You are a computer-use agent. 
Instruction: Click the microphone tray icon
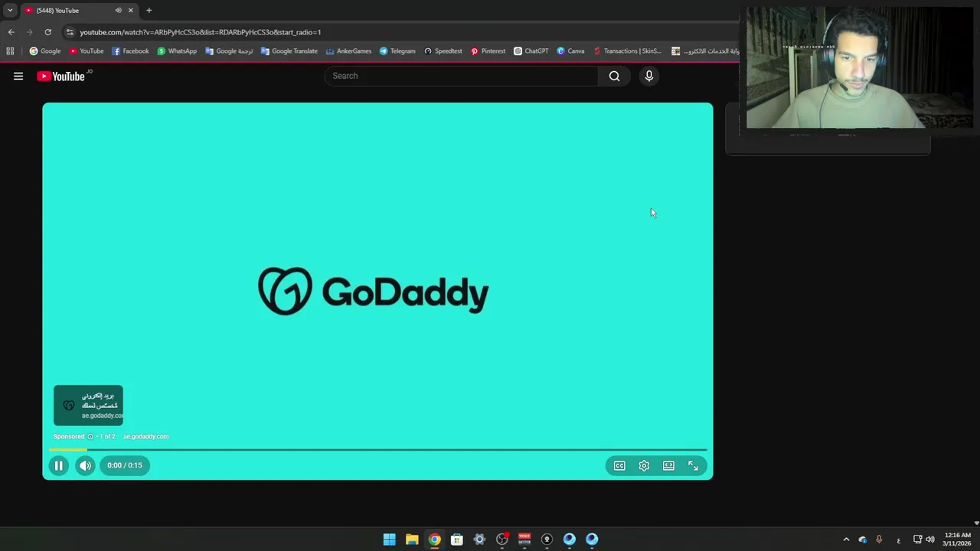879,540
